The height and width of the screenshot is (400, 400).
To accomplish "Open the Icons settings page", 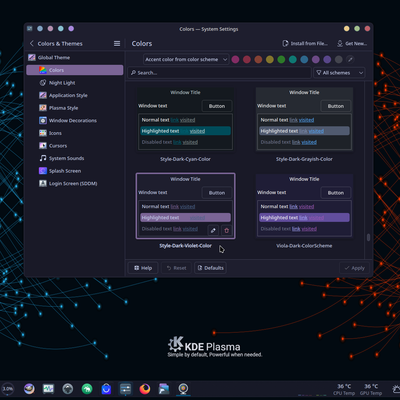I will click(75, 133).
